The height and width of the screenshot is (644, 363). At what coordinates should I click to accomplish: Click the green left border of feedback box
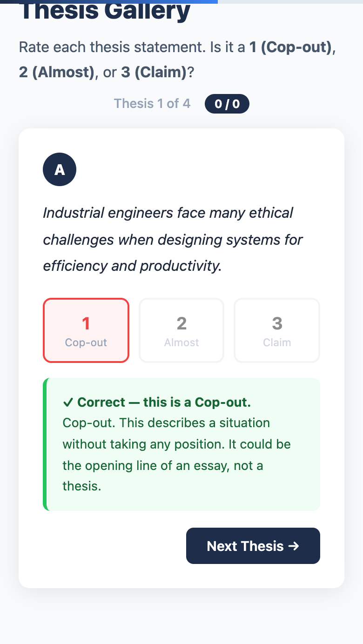45,444
